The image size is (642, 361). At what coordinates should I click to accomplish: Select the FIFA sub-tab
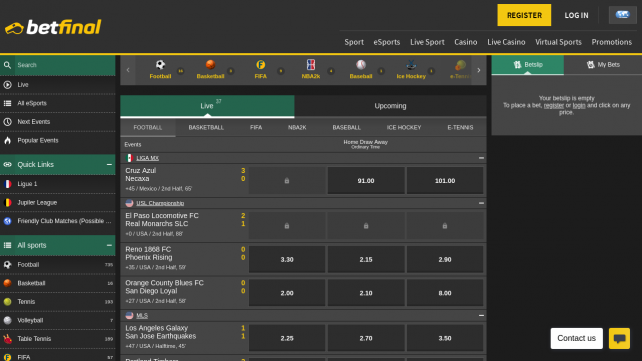tap(256, 128)
